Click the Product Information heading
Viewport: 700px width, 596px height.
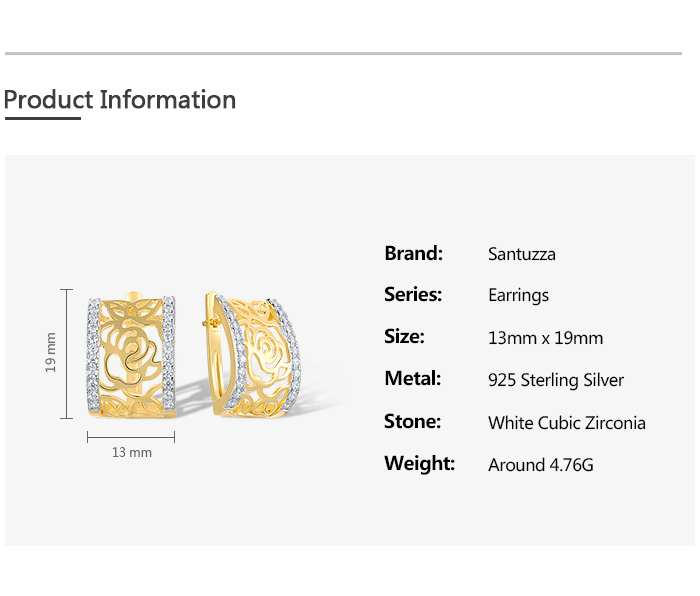coord(120,100)
